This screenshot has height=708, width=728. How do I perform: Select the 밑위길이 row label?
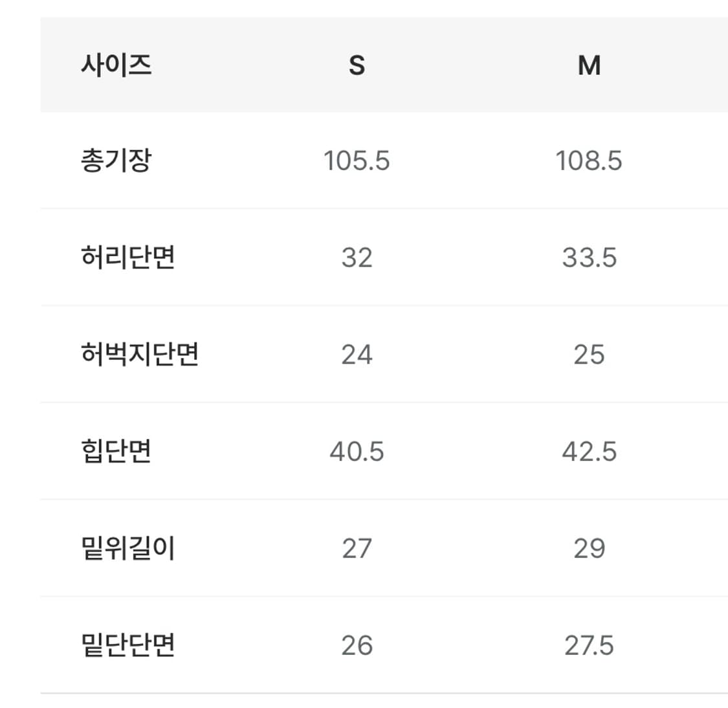[128, 548]
